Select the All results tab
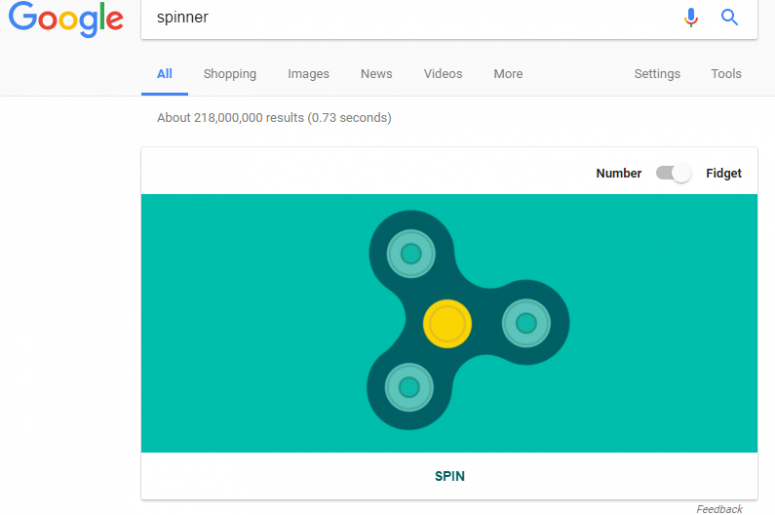This screenshot has height=515, width=775. (165, 74)
